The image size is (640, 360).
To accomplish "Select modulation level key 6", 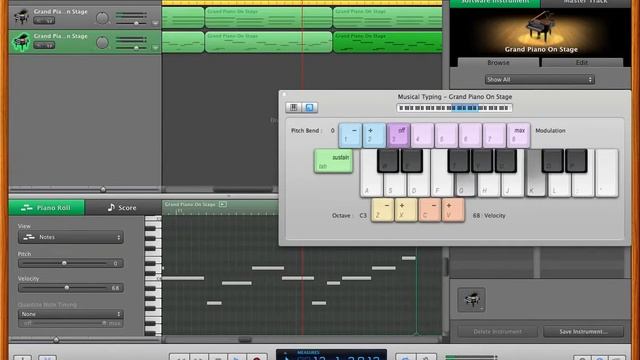I will [470, 135].
